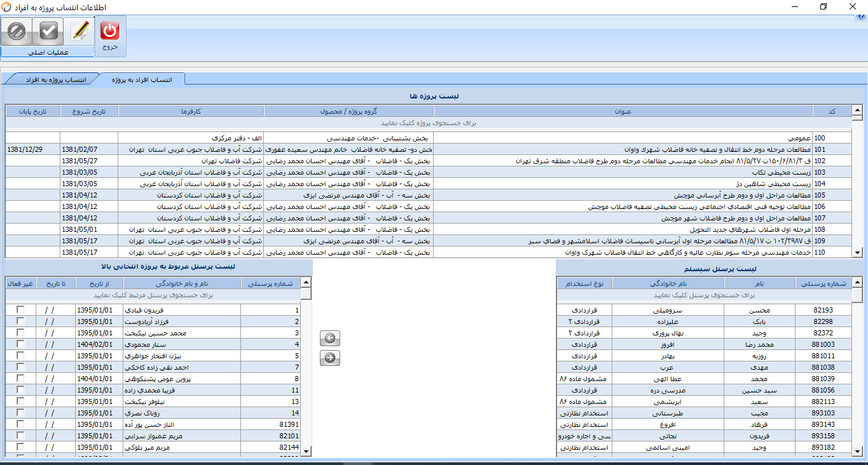Tick the غیر فعال checkbox for فریدون قبادی
This screenshot has width=868, height=465.
point(21,310)
